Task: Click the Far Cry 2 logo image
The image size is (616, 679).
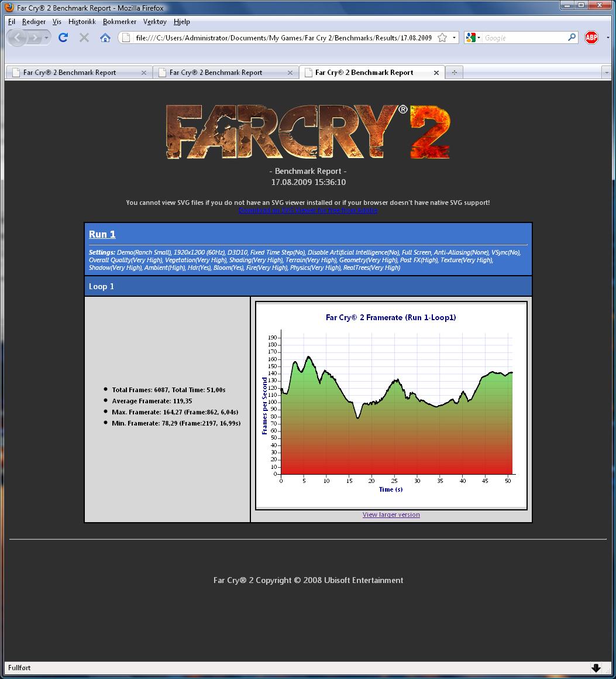Action: (x=308, y=132)
